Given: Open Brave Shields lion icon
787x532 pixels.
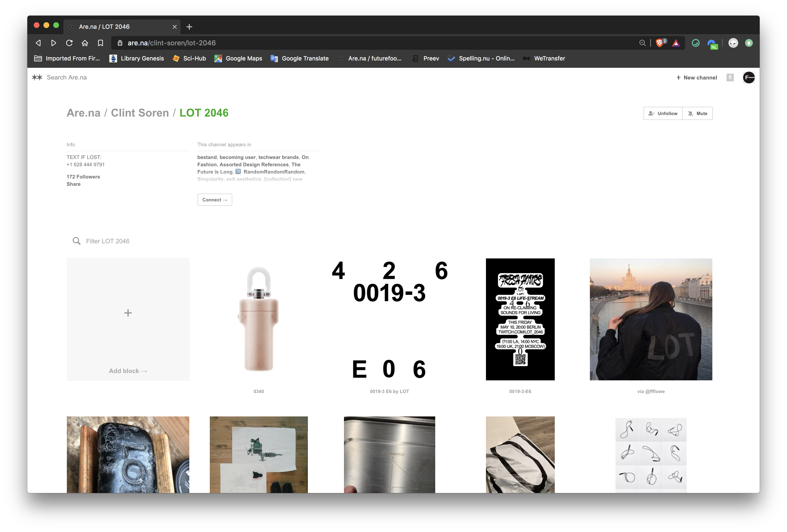Looking at the screenshot, I should click(659, 43).
